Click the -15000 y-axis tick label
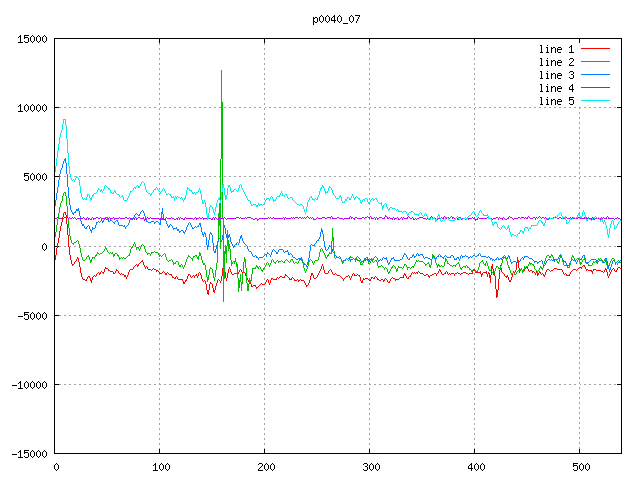Image resolution: width=640 pixels, height=480 pixels. (28, 454)
